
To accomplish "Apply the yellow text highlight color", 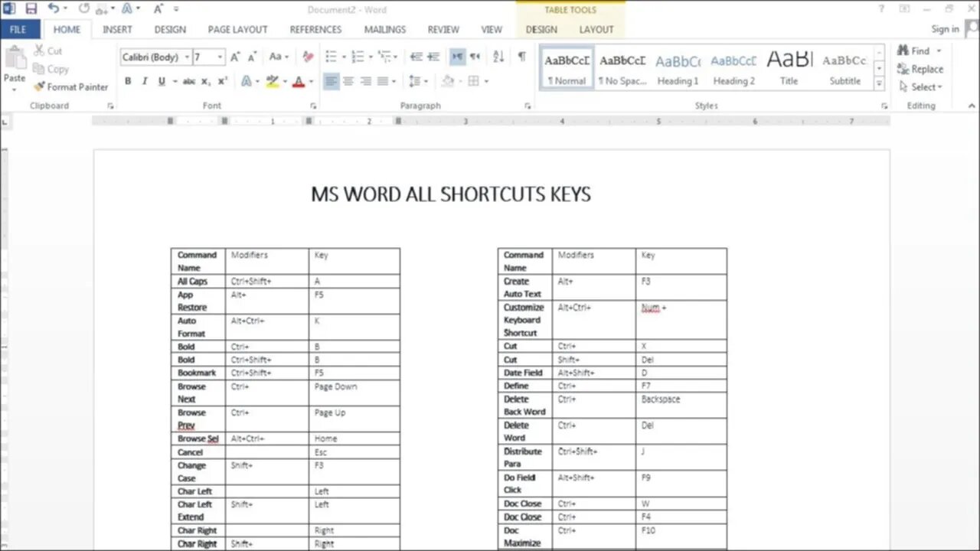I will [273, 81].
